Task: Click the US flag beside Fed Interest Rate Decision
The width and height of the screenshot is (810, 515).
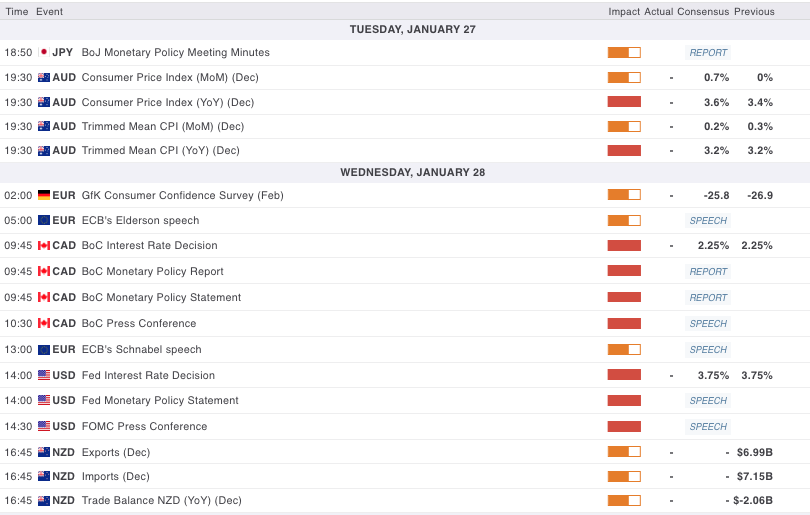Action: 44,375
